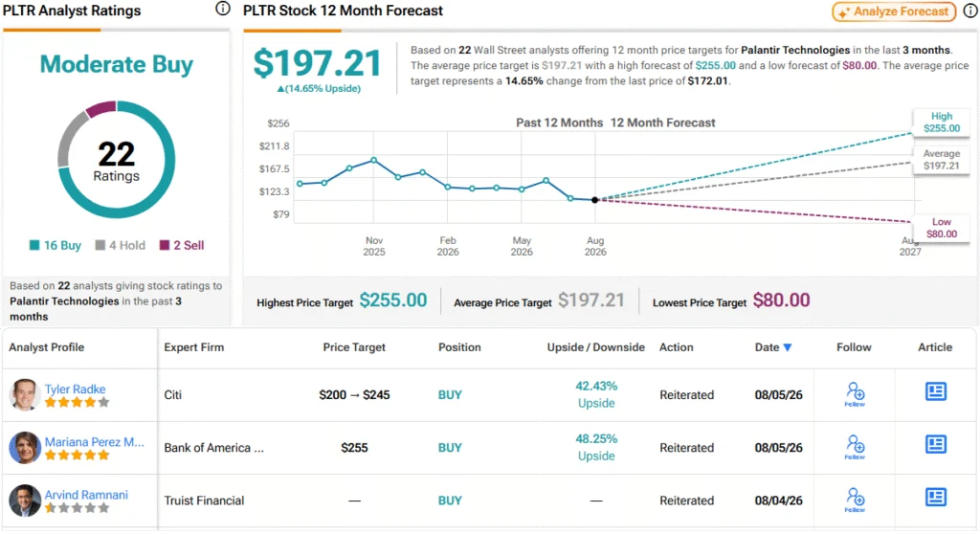980x534 pixels.
Task: Click info icon next to Analyze Forecast
Action: point(970,11)
